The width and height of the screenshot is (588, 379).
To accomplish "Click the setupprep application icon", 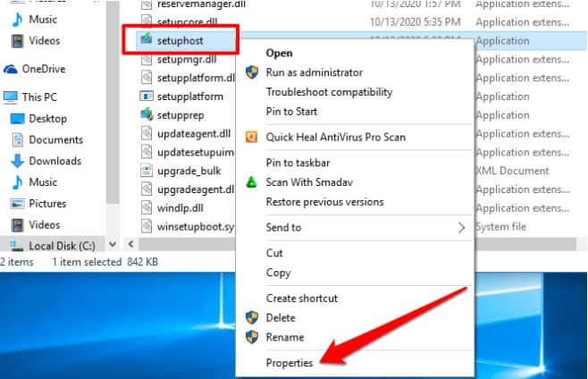I will pyautogui.click(x=147, y=114).
